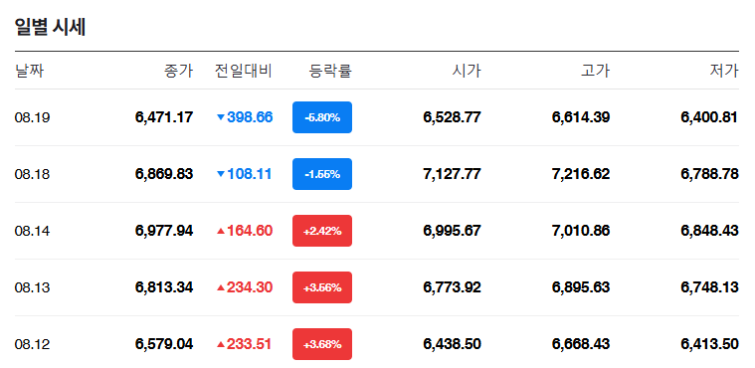Click the 시가 column header
Screen dimensions: 755x368
466,71
